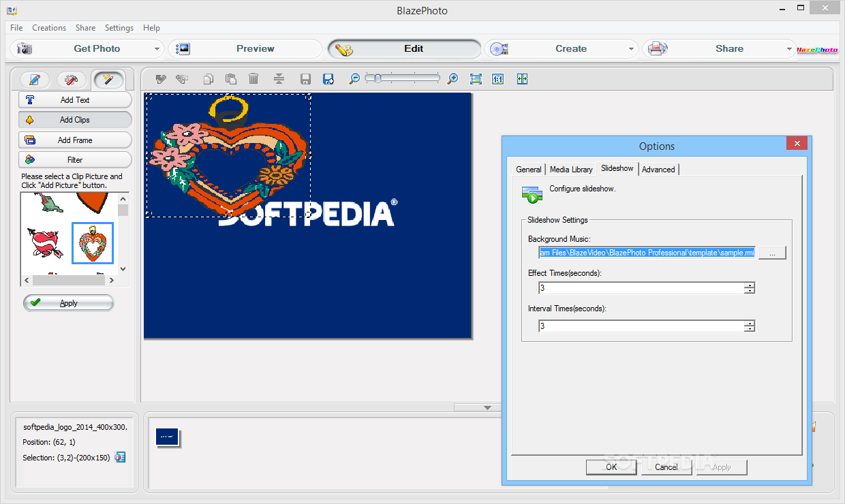Click the zoom in magnifier icon

coord(452,79)
